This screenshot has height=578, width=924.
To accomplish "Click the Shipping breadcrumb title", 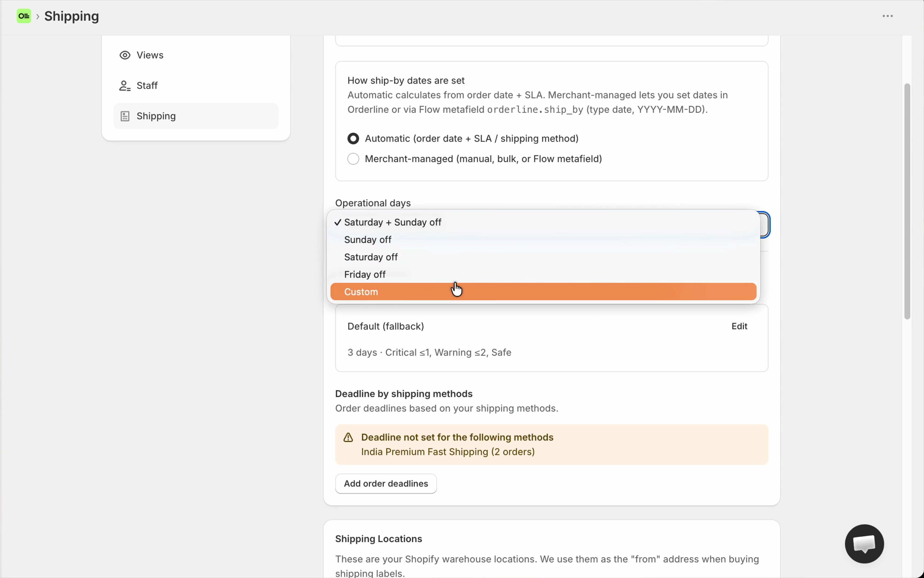I will tap(71, 16).
